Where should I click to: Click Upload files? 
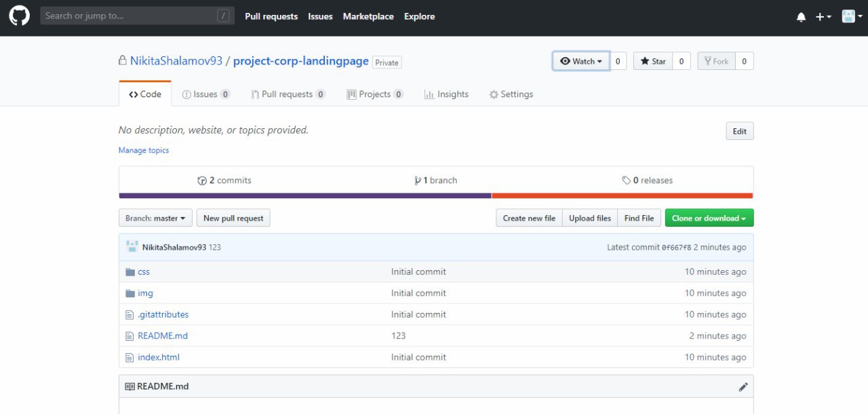[590, 218]
